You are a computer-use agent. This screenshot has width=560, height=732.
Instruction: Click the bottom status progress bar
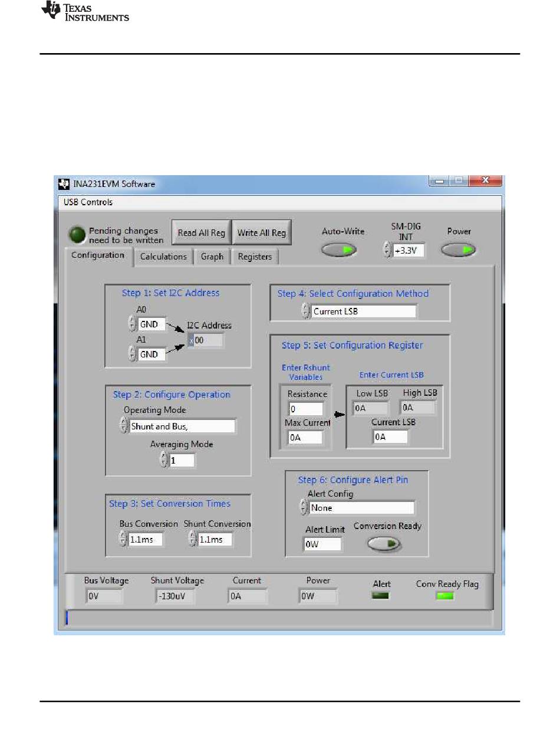click(279, 618)
